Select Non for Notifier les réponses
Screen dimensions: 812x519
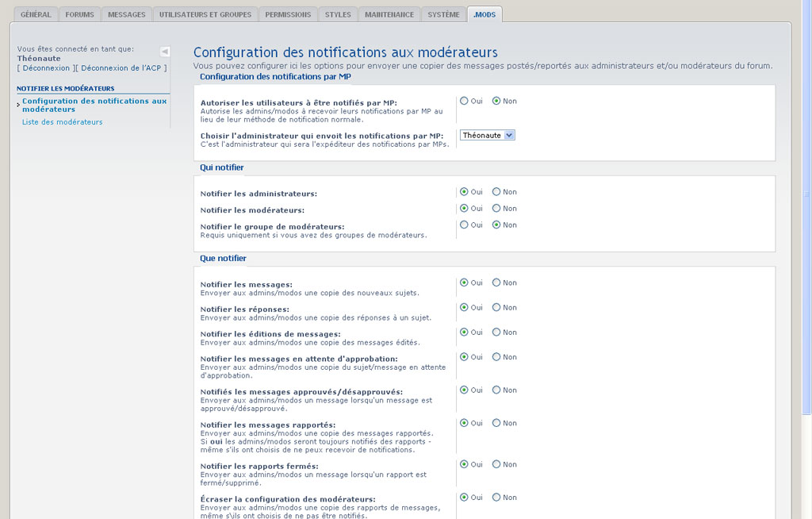coord(496,307)
